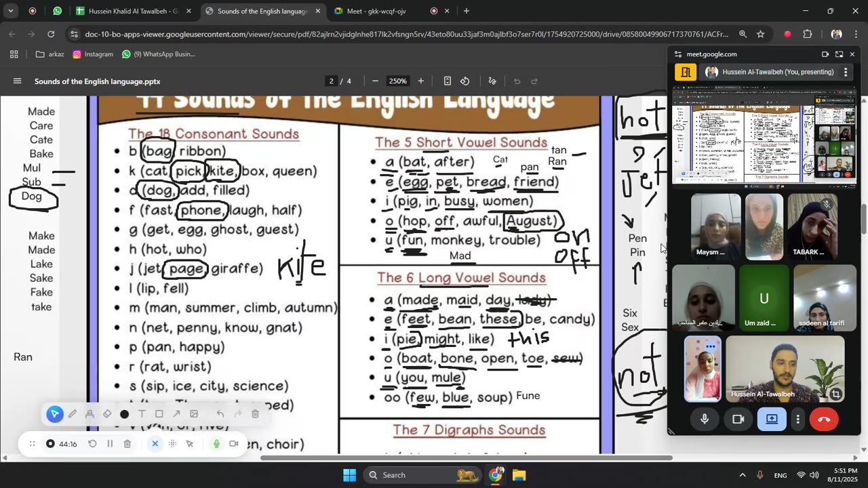Open the arkaz bookmarks folder

(50, 54)
